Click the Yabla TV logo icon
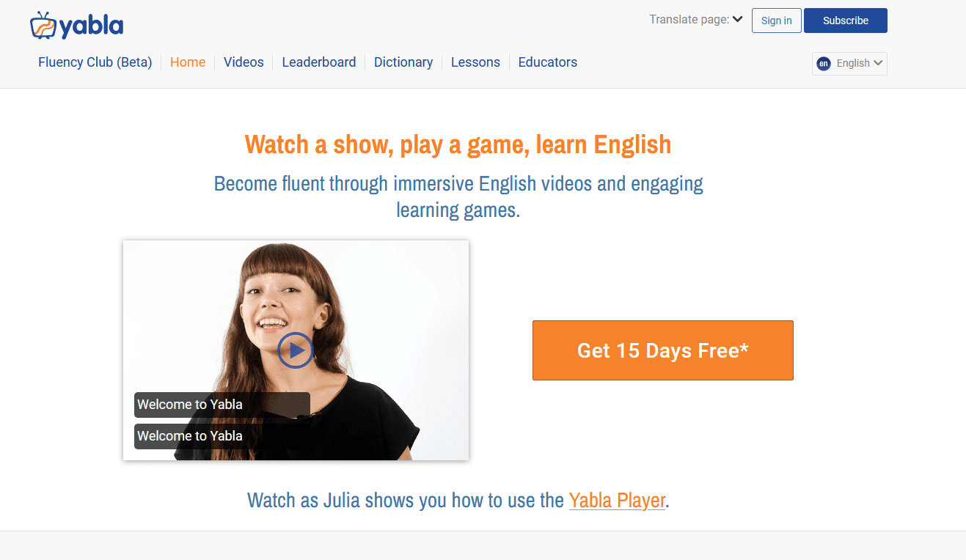Image resolution: width=966 pixels, height=560 pixels. coord(43,25)
